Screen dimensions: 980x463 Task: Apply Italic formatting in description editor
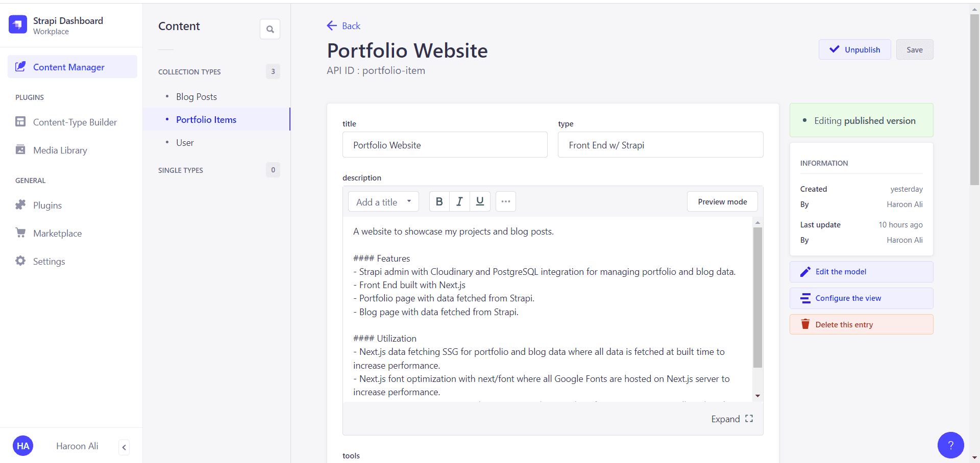click(x=459, y=201)
